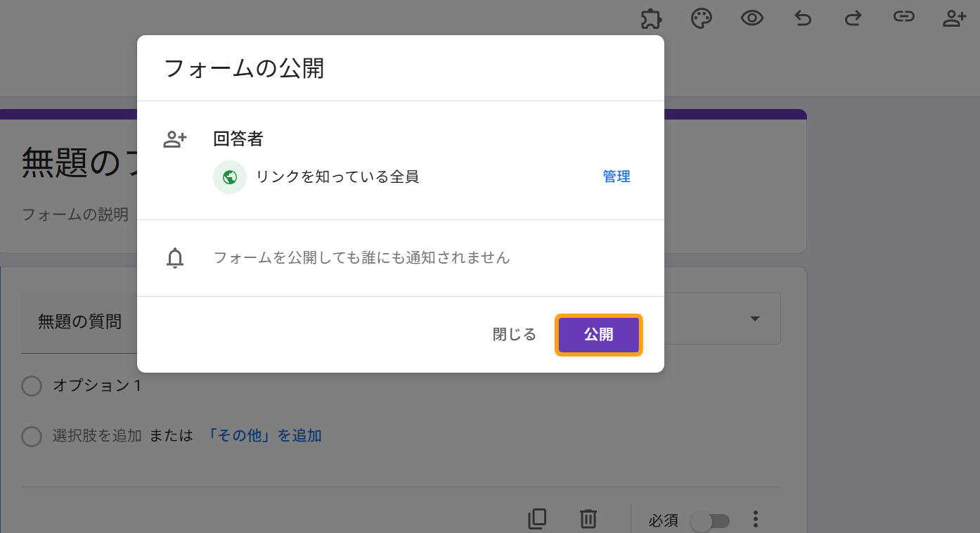Image resolution: width=980 pixels, height=533 pixels.
Task: Click 管理 to manage responders
Action: coord(617,177)
